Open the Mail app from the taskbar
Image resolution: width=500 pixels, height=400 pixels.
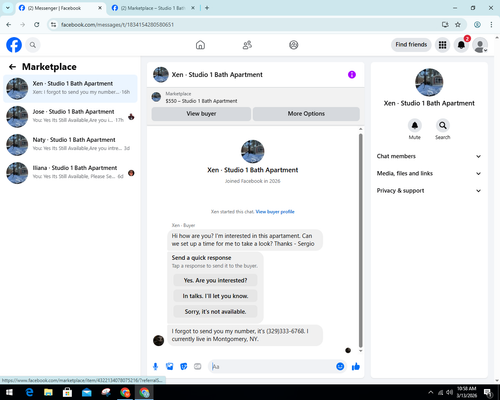point(87,392)
